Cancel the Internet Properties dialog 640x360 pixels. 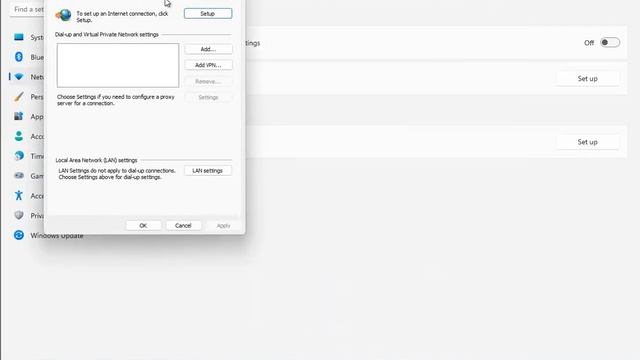(183, 225)
